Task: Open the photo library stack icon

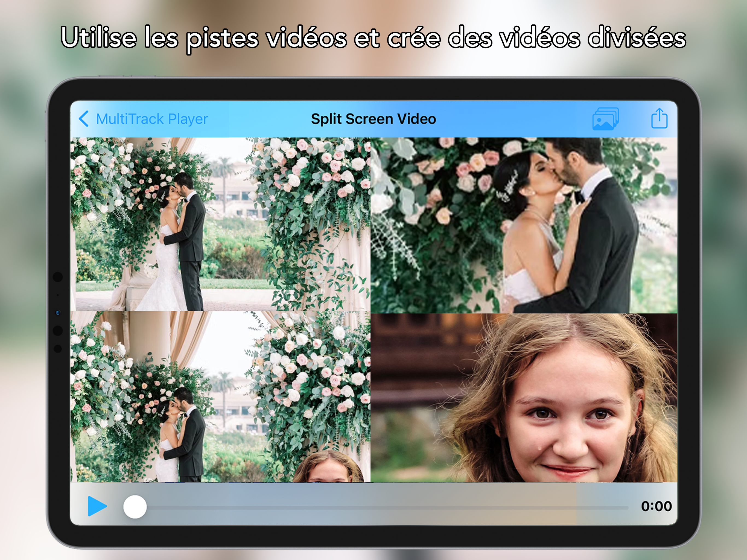Action: (x=606, y=119)
